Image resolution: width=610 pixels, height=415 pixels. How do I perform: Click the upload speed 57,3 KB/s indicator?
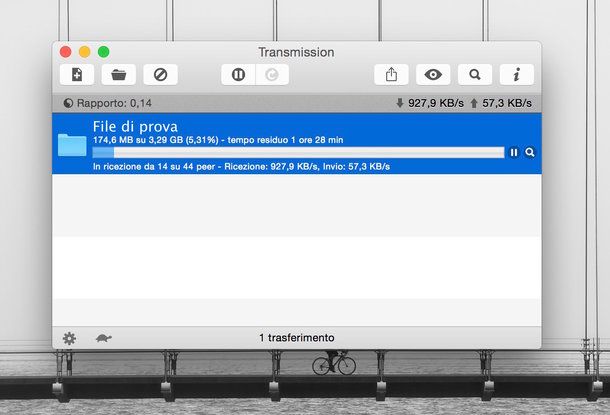[501, 103]
